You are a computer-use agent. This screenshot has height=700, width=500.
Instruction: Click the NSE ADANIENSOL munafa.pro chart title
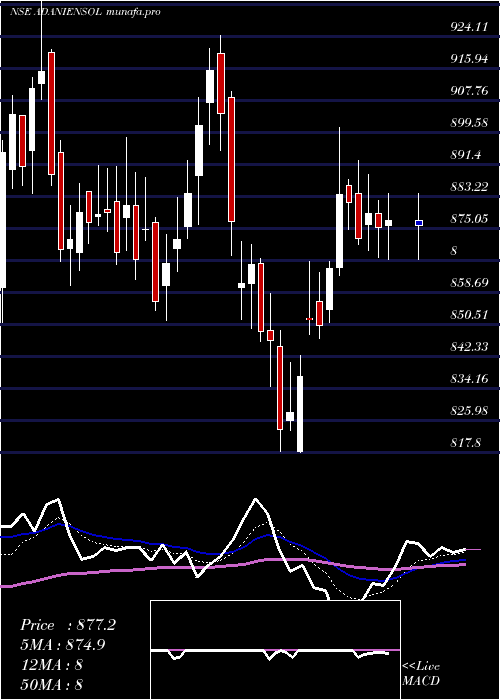(85, 12)
